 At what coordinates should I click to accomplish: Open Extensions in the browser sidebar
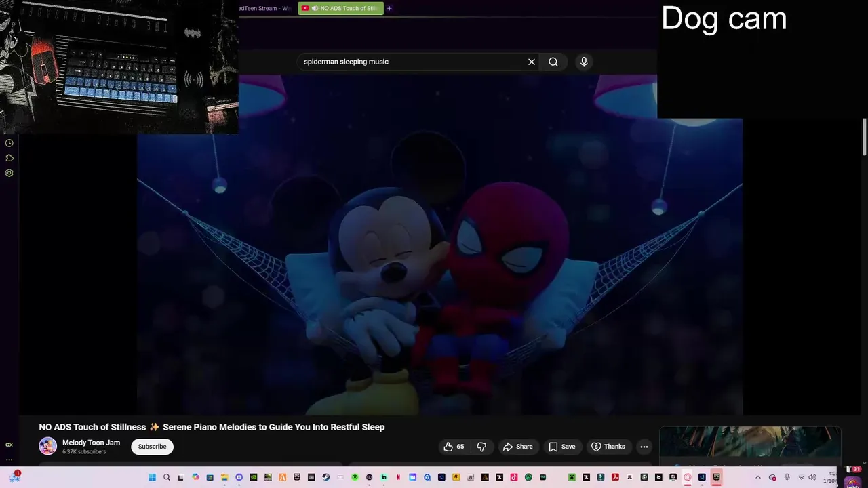tap(9, 158)
